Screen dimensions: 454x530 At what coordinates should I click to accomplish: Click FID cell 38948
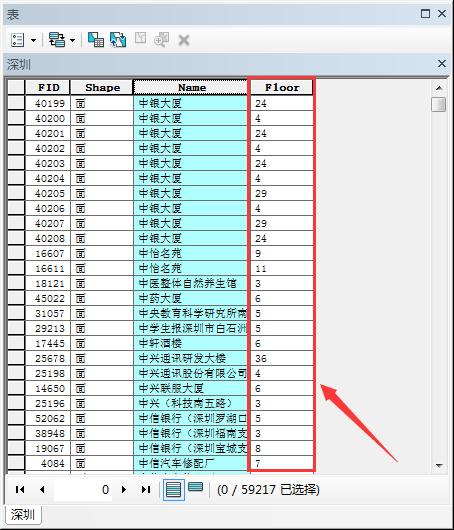[x=48, y=433]
